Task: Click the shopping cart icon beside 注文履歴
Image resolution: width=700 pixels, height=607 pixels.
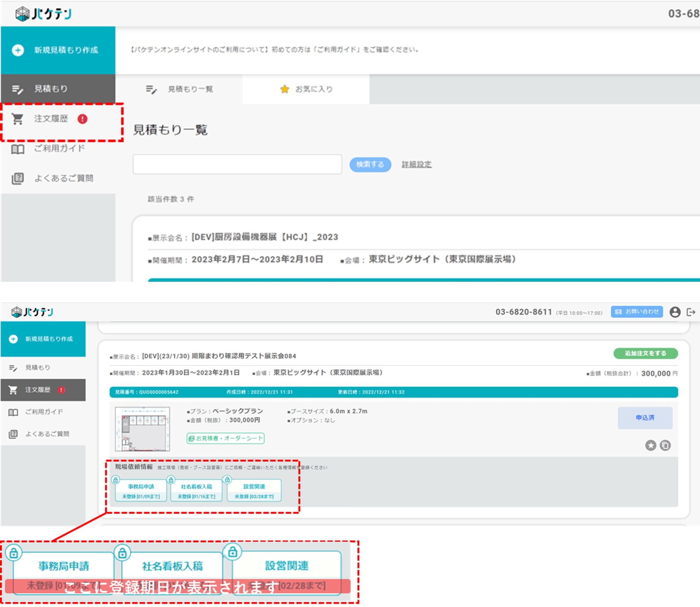Action: tap(17, 119)
